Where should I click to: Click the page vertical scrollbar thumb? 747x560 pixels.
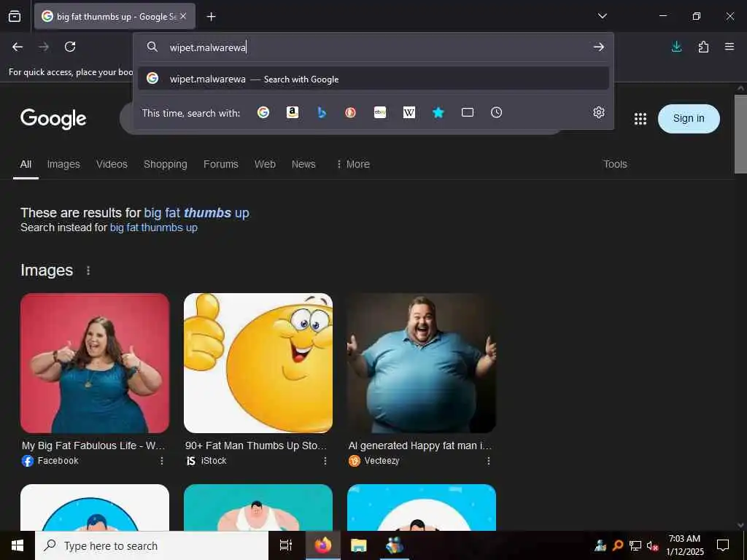pyautogui.click(x=740, y=134)
